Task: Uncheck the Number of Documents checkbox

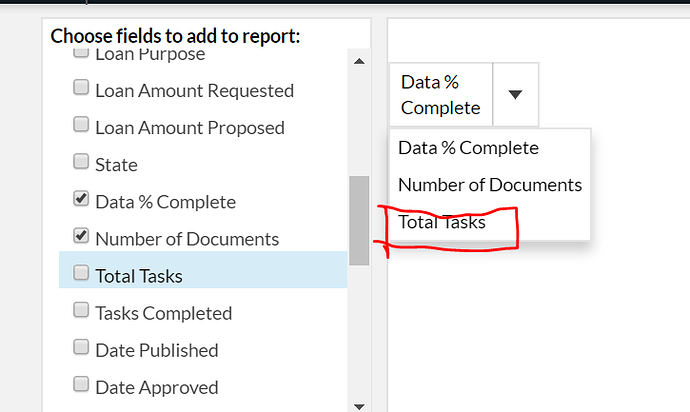Action: [81, 235]
